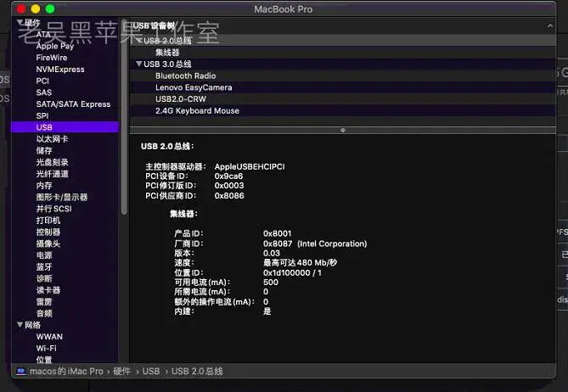
Task: Select SAS in the sidebar
Action: (44, 92)
